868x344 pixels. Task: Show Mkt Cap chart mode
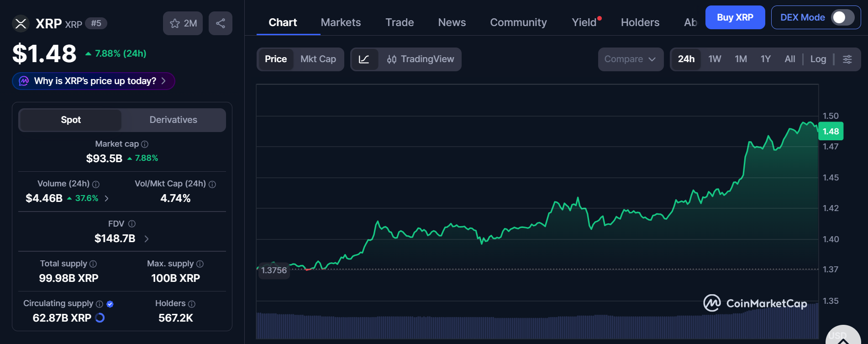[318, 59]
